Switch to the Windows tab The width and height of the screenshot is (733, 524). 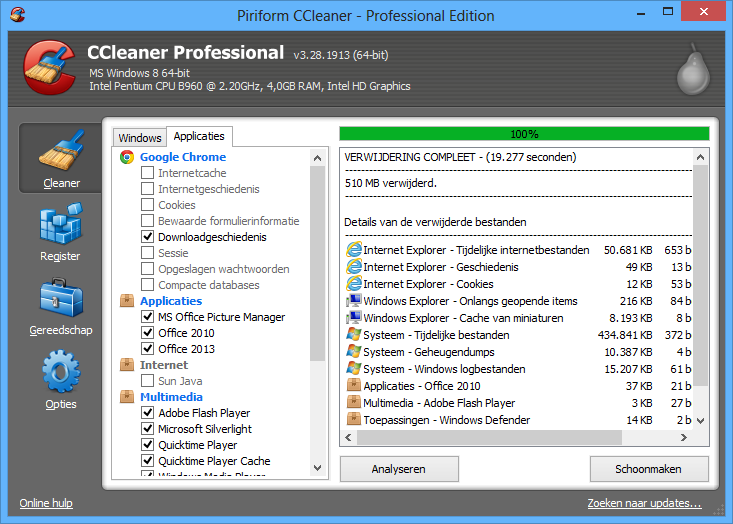tap(140, 137)
